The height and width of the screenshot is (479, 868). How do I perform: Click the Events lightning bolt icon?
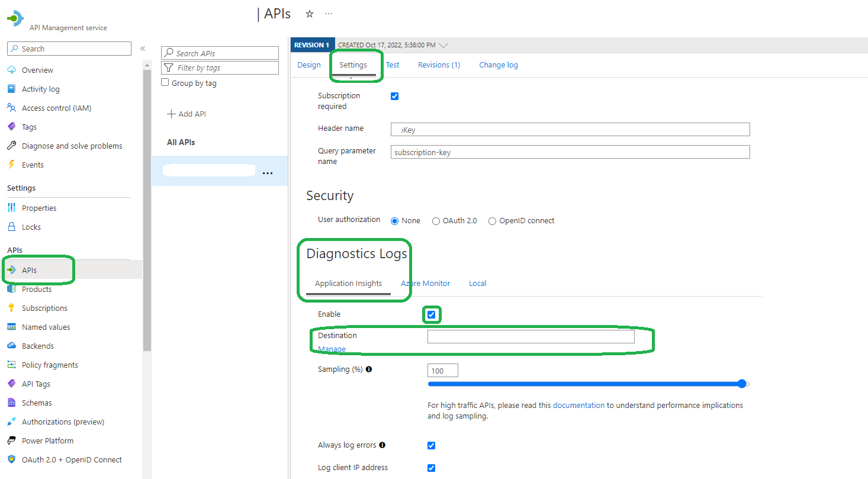tap(11, 165)
